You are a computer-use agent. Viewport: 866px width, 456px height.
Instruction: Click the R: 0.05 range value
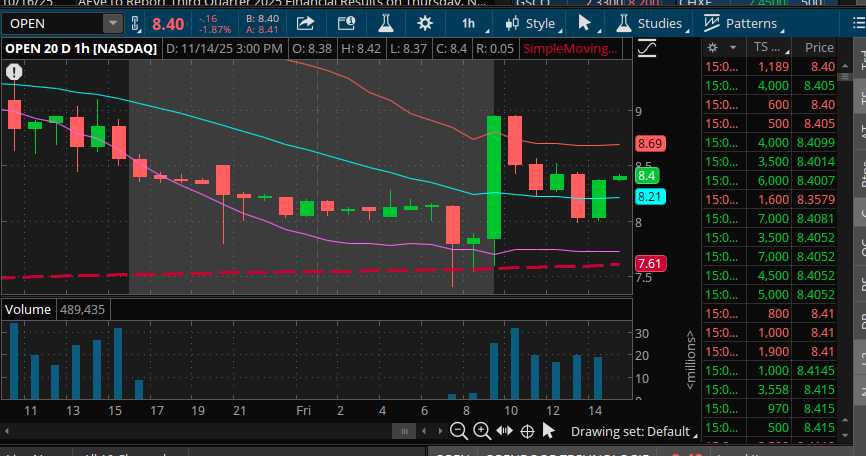(x=495, y=49)
